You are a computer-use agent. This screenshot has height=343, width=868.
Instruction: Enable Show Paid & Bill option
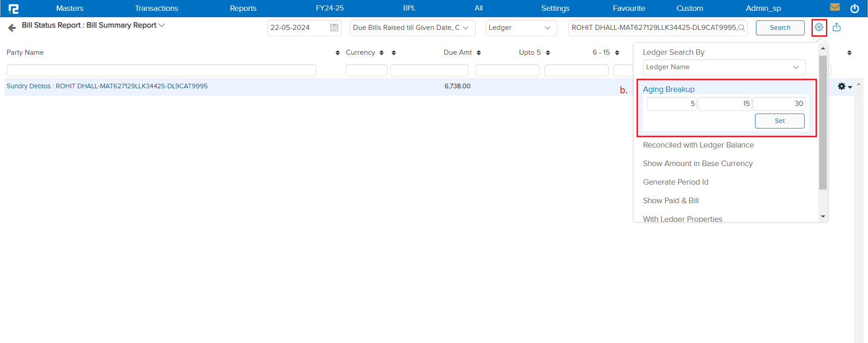tap(670, 200)
